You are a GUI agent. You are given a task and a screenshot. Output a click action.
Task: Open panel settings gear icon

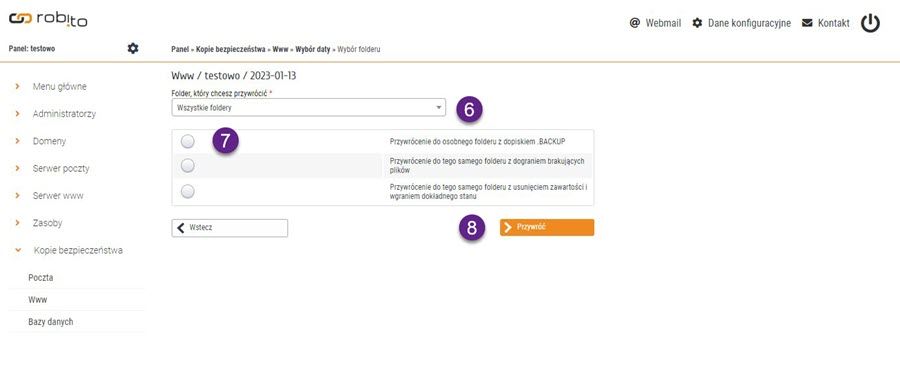click(133, 48)
